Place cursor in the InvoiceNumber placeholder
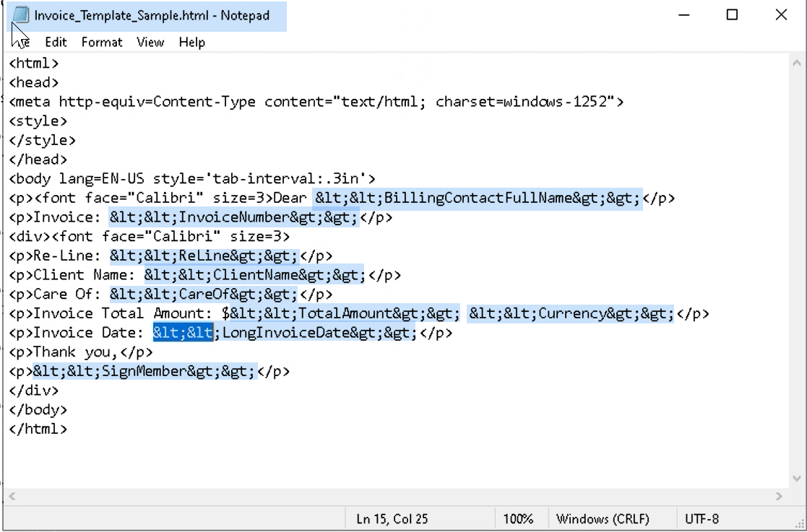Image resolution: width=807 pixels, height=532 pixels. [x=233, y=217]
